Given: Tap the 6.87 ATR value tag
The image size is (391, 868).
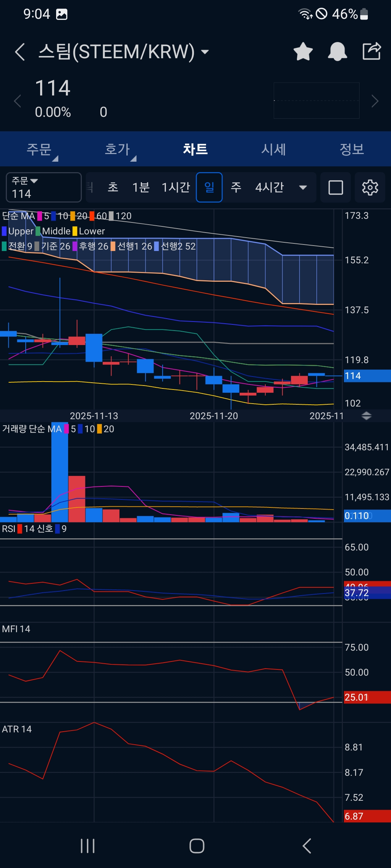Looking at the screenshot, I should (367, 816).
